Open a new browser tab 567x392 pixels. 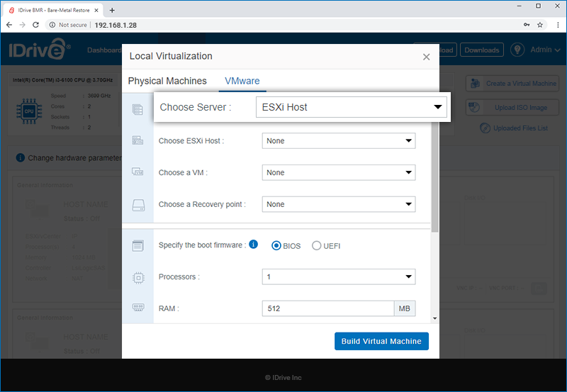coord(112,10)
